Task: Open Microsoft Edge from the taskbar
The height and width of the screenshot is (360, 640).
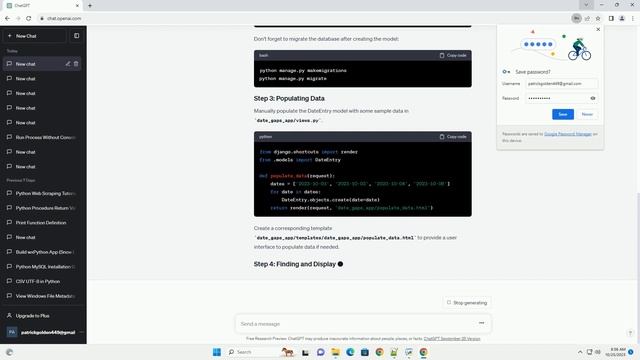Action: (350, 352)
